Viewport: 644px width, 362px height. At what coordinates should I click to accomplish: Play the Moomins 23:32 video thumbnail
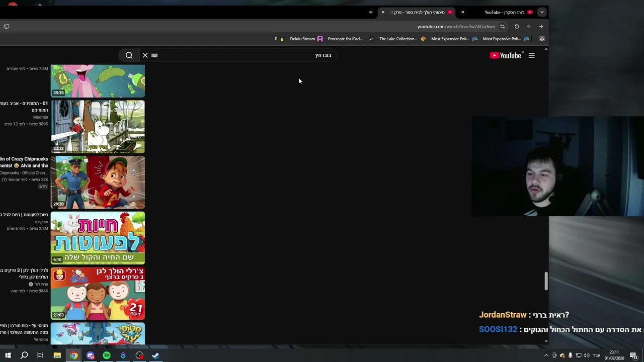point(98,127)
